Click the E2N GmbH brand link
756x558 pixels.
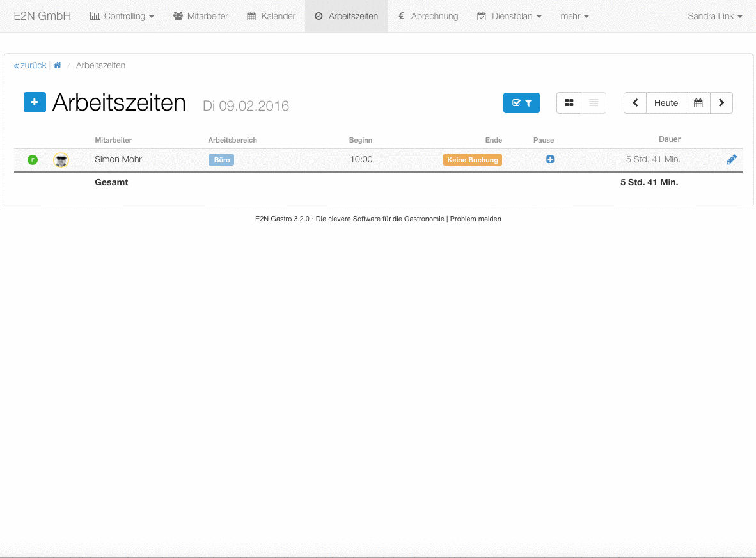[42, 16]
